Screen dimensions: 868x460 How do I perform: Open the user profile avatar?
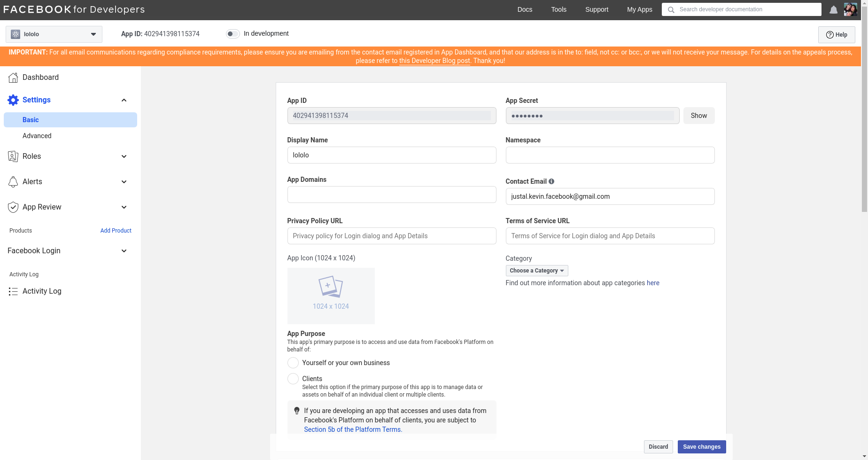850,9
